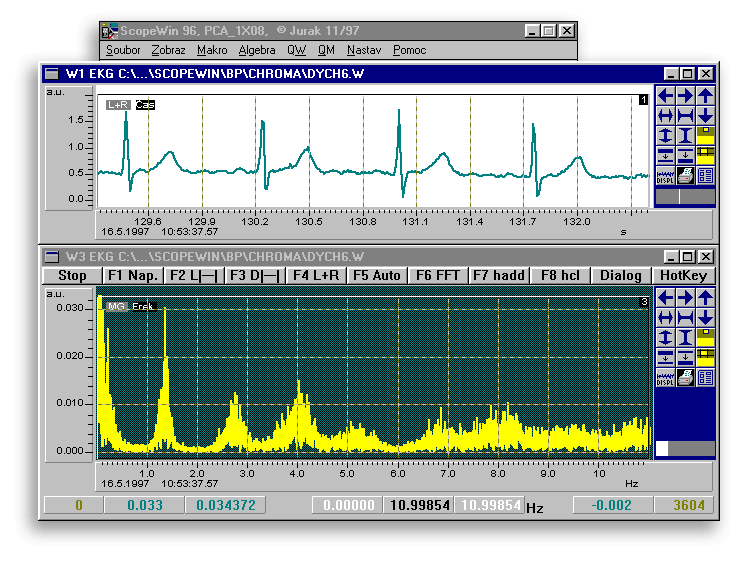This screenshot has height=562, width=738.
Task: Click the Dialog button
Action: coord(621,275)
